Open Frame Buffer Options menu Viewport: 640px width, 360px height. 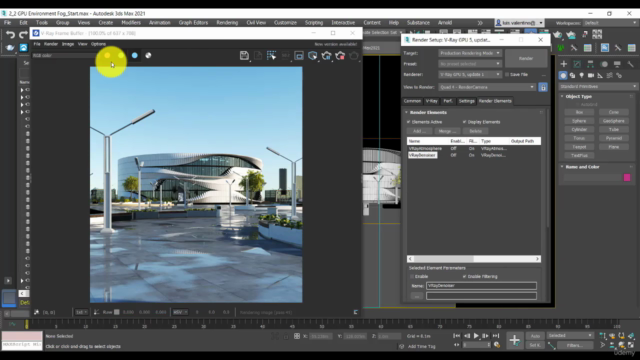coord(98,44)
